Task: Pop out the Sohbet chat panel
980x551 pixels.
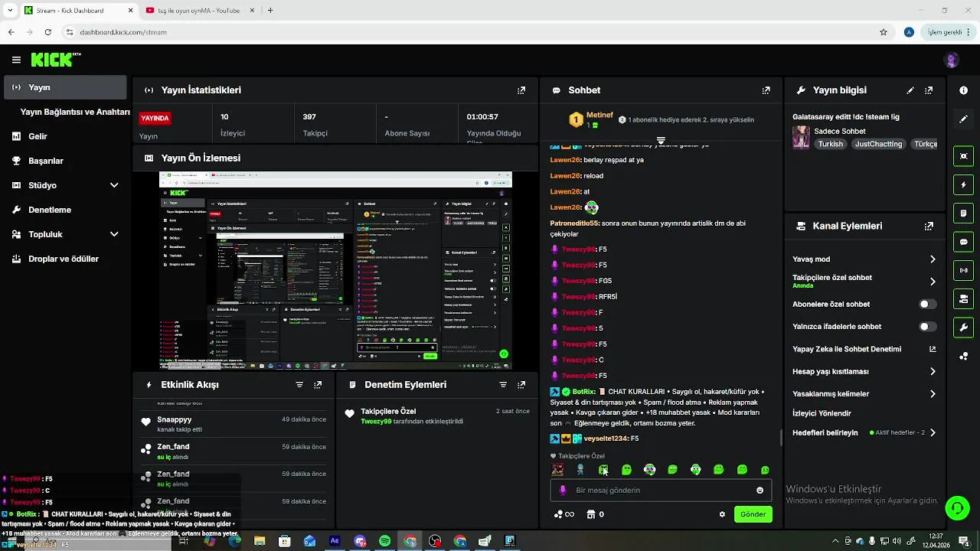Action: 766,90
